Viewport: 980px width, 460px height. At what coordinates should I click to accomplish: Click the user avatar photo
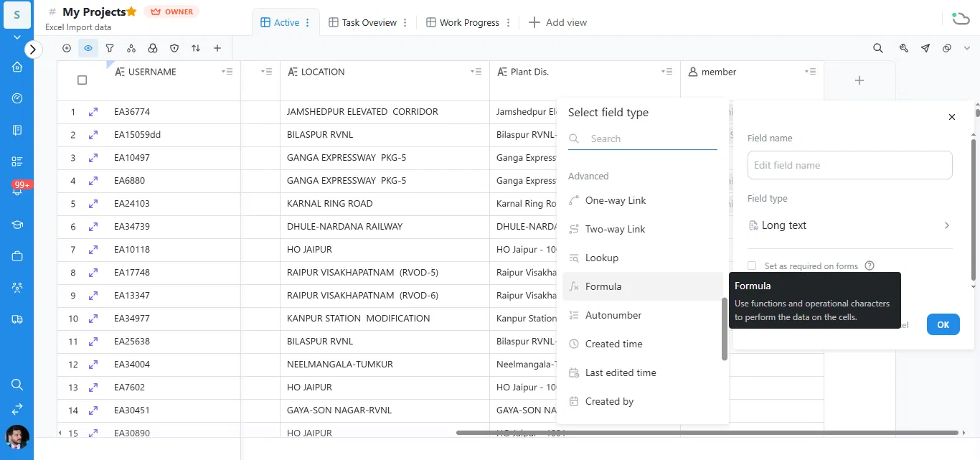[x=17, y=437]
